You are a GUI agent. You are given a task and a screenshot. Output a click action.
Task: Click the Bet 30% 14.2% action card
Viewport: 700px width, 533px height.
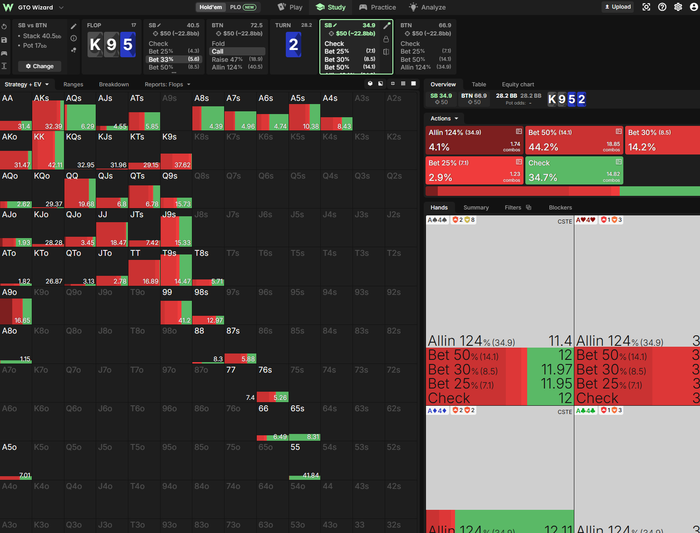(662, 140)
